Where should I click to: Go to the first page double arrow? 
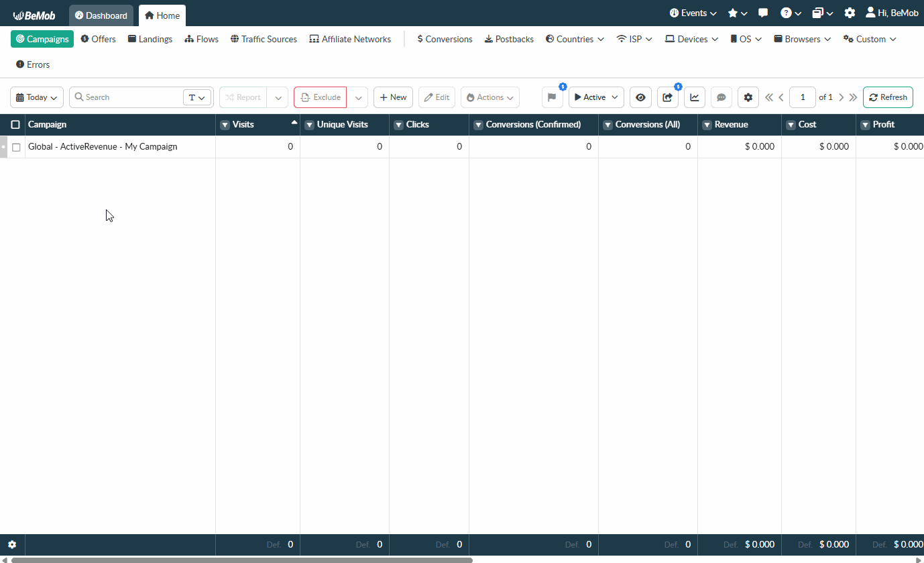(x=769, y=97)
